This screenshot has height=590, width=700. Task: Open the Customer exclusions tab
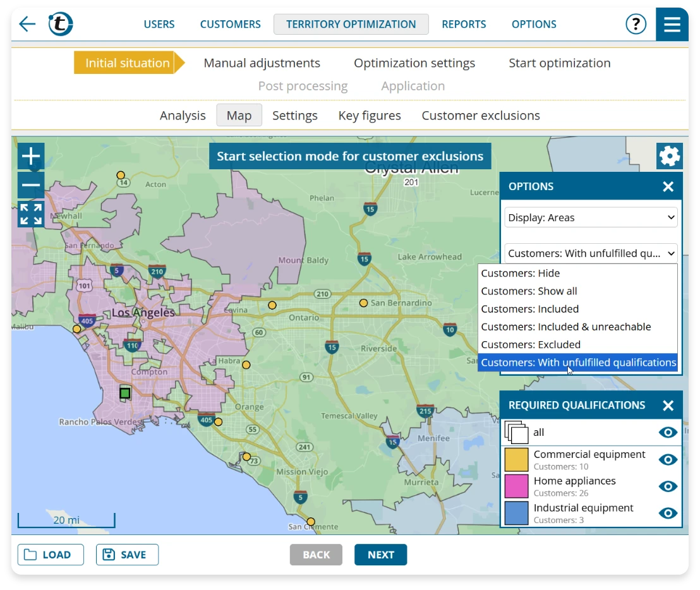[481, 116]
